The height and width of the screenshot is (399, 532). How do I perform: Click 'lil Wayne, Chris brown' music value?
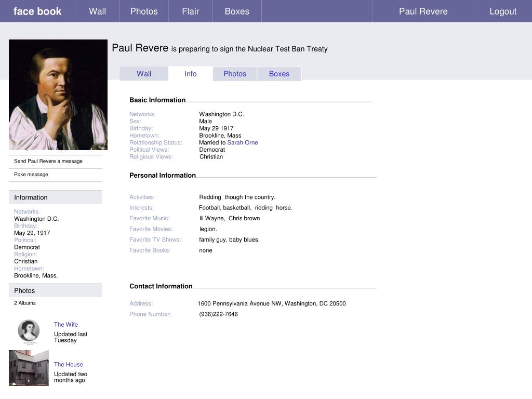pos(229,218)
